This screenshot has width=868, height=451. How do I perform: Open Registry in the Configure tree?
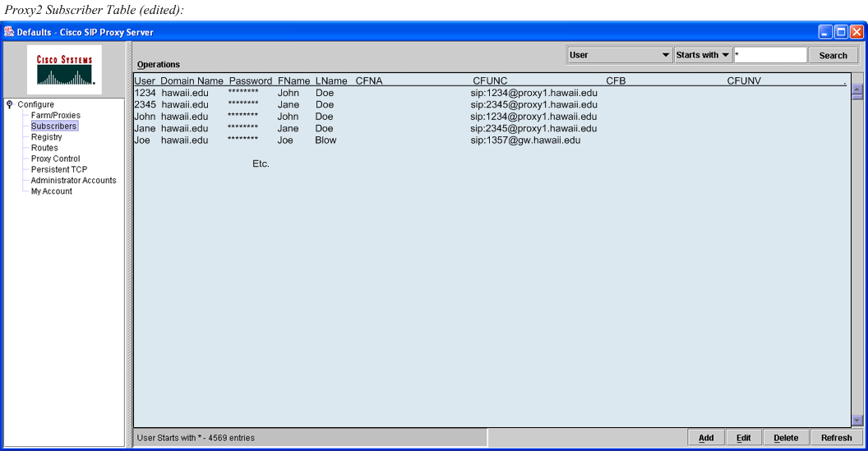pyautogui.click(x=47, y=136)
